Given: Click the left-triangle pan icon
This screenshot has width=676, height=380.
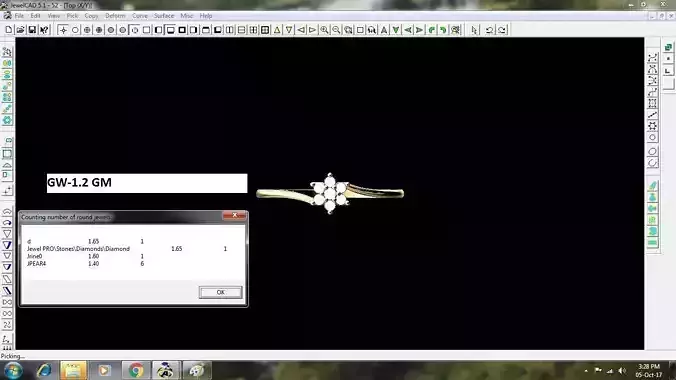Looking at the screenshot, I should coord(301,30).
